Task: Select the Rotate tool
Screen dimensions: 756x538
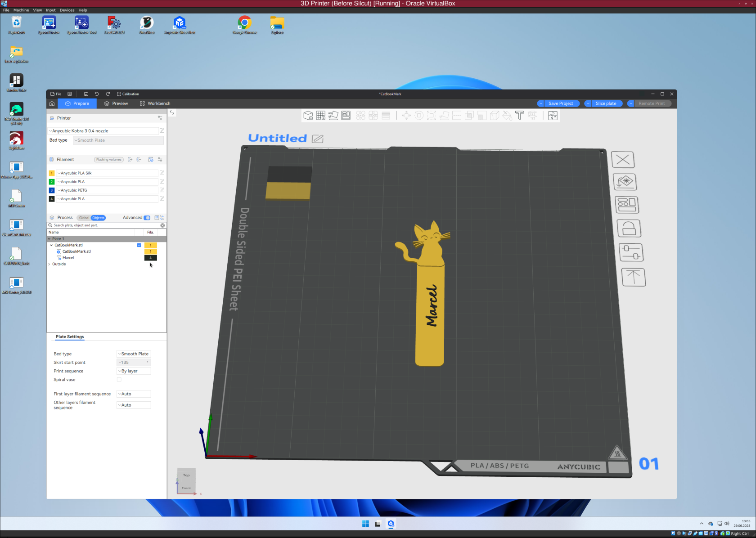Action: 419,116
